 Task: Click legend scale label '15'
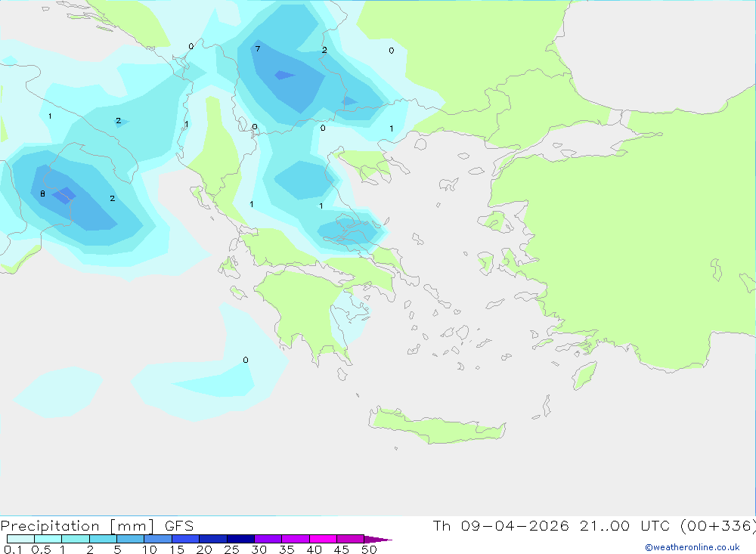click(177, 549)
